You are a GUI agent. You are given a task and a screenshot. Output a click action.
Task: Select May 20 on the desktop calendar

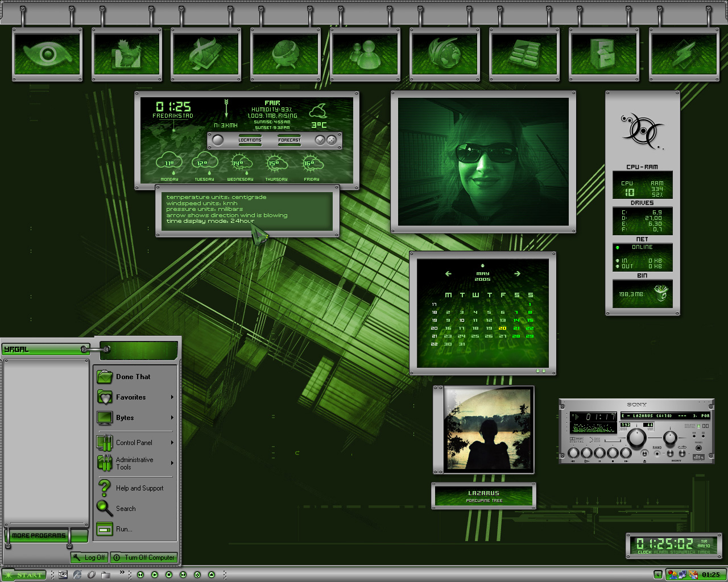(x=501, y=329)
